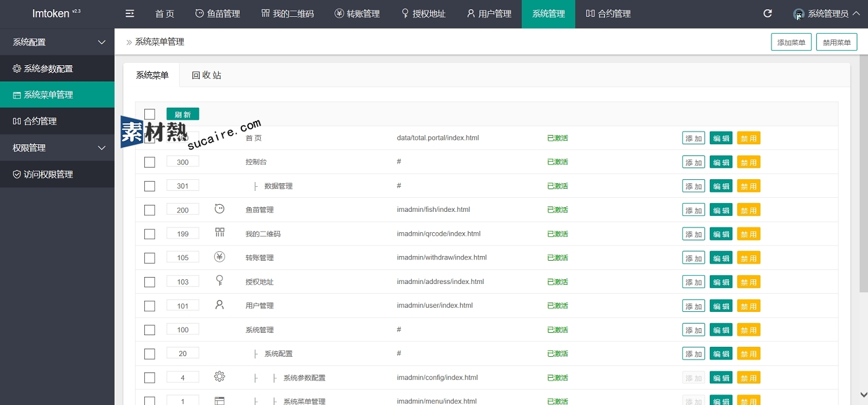
Task: Go to 首页 in top navigation
Action: (x=165, y=14)
